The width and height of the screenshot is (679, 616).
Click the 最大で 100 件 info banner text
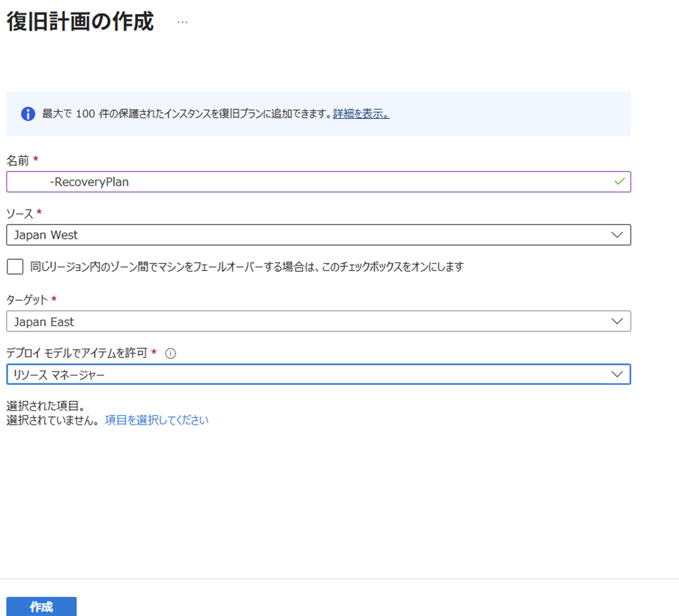click(187, 114)
